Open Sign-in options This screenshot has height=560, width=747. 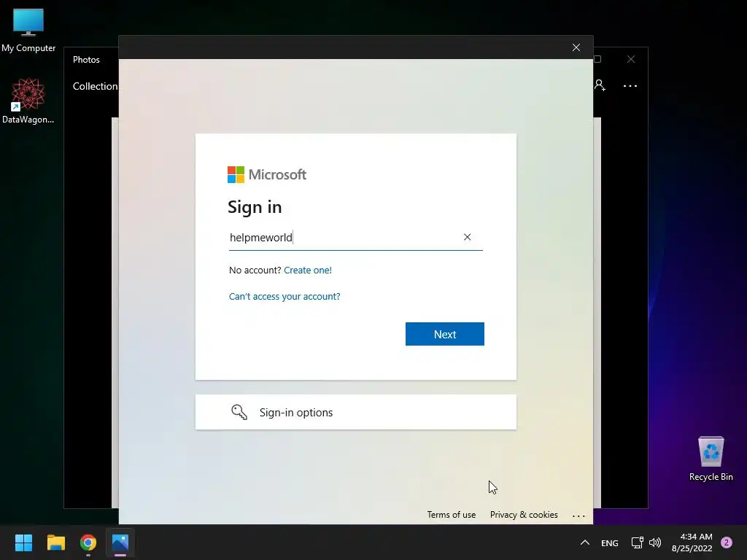coord(356,412)
